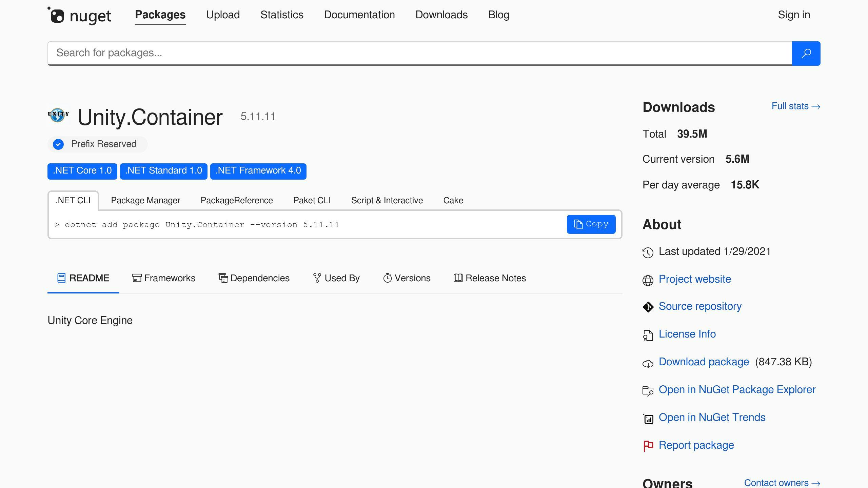868x488 pixels.
Task: Open the Statistics nav link
Action: tap(282, 15)
